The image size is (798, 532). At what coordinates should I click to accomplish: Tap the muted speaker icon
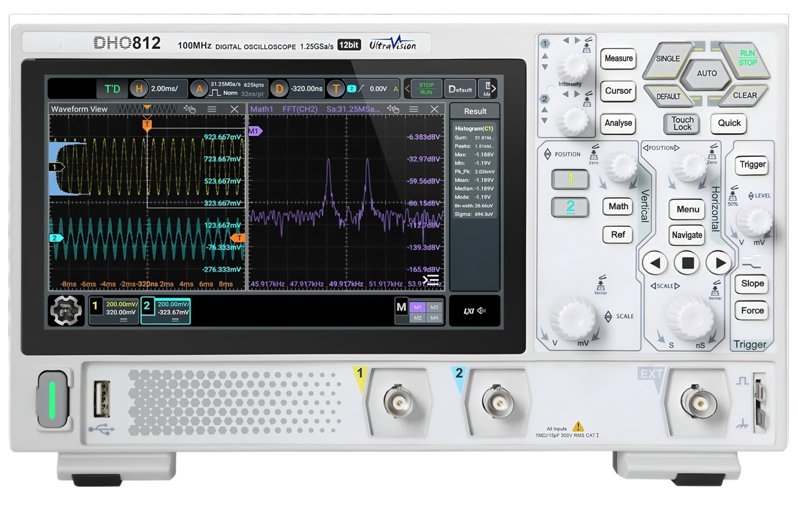coord(482,311)
